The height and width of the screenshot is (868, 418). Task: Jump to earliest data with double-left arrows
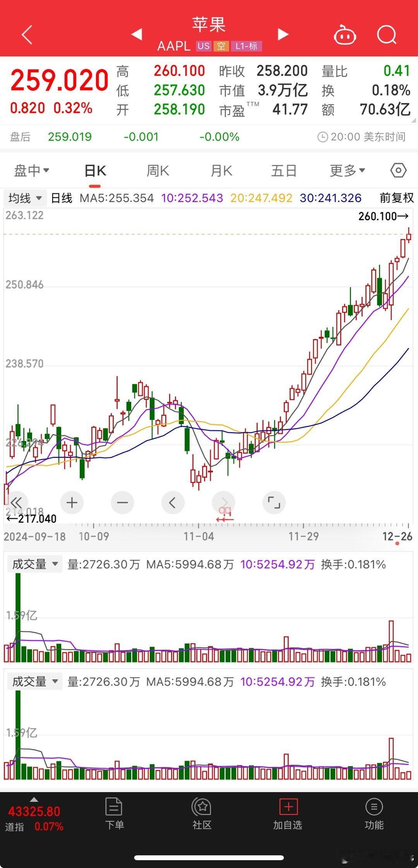pyautogui.click(x=16, y=503)
